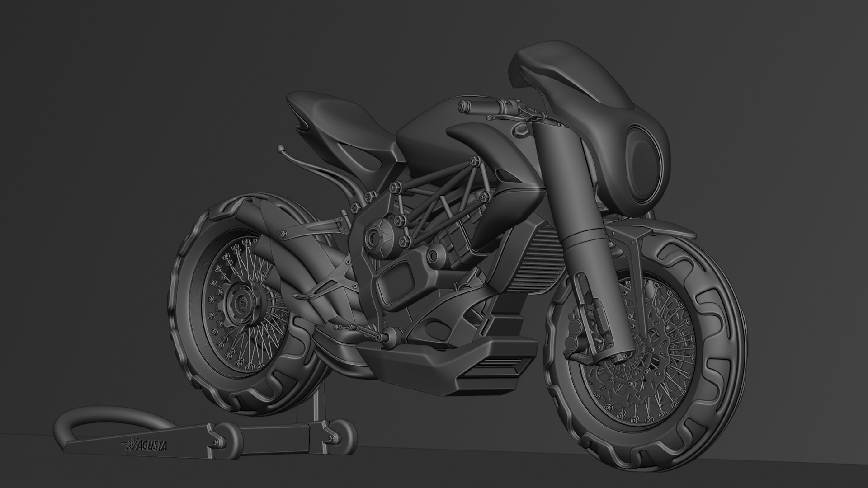Screen dimensions: 868x488
Task: Select the motorcycle's round headlight
Action: click(x=645, y=165)
